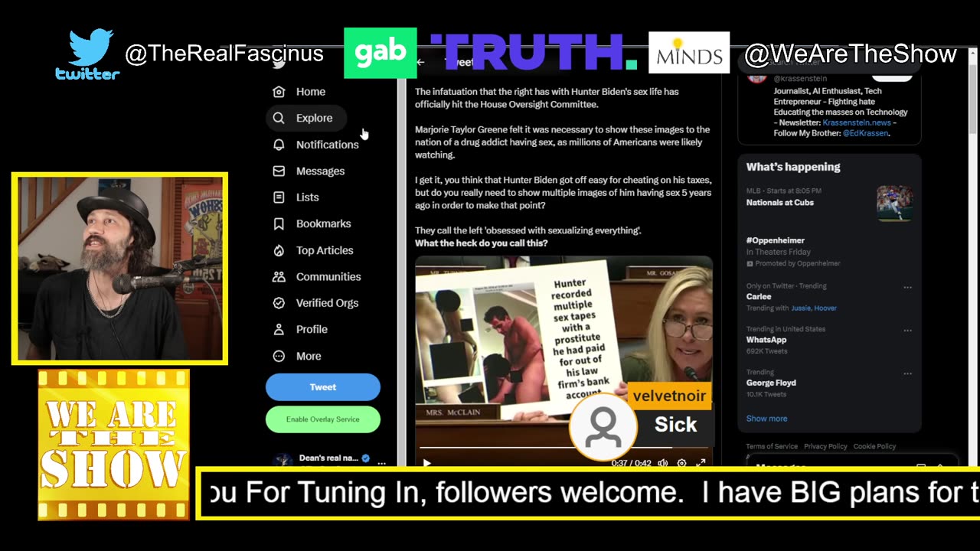Click the Top Articles label

coord(325,250)
